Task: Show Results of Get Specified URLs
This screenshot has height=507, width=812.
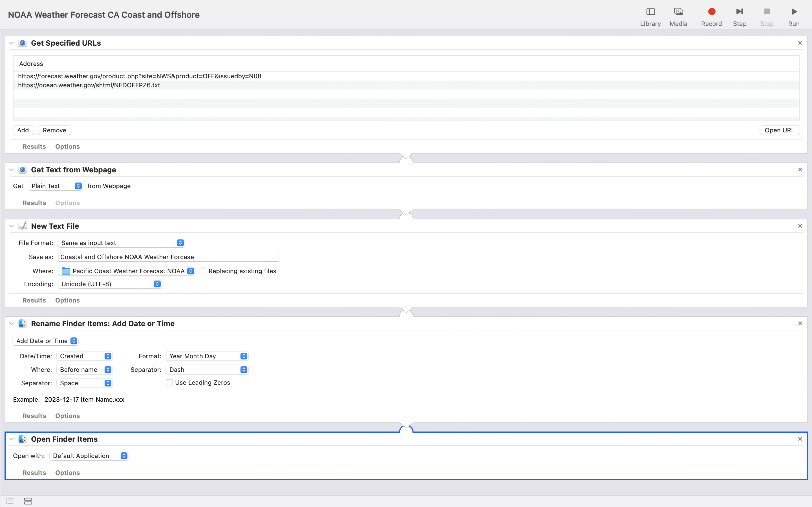Action: pos(34,146)
